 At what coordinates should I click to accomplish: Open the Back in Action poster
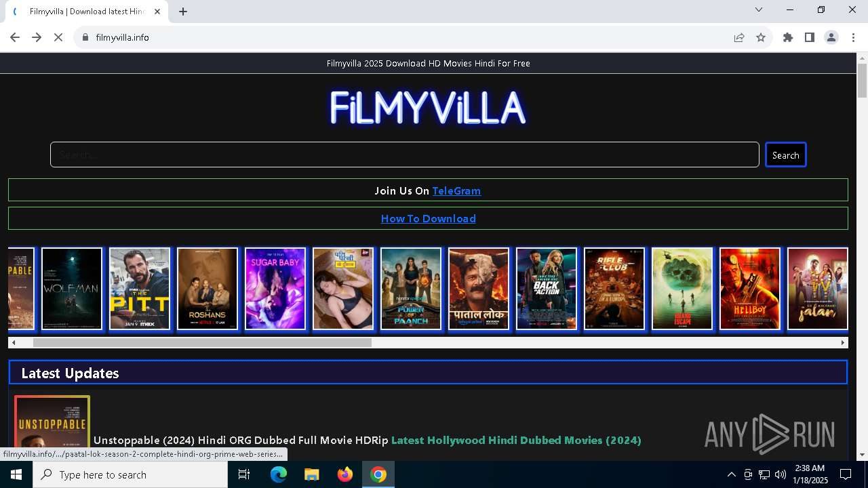pos(547,289)
